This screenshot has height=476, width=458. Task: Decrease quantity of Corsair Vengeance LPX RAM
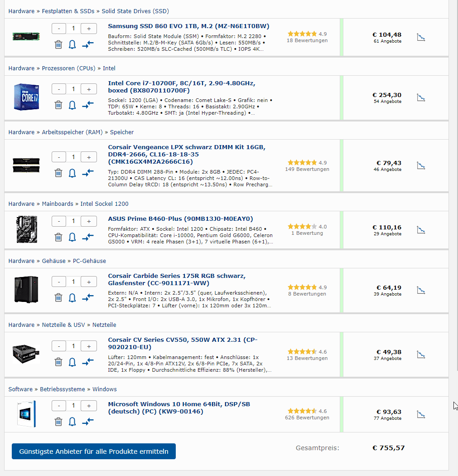(x=59, y=157)
